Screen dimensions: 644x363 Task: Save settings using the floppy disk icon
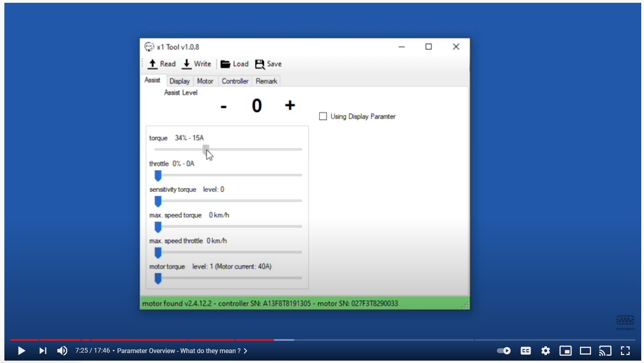260,64
